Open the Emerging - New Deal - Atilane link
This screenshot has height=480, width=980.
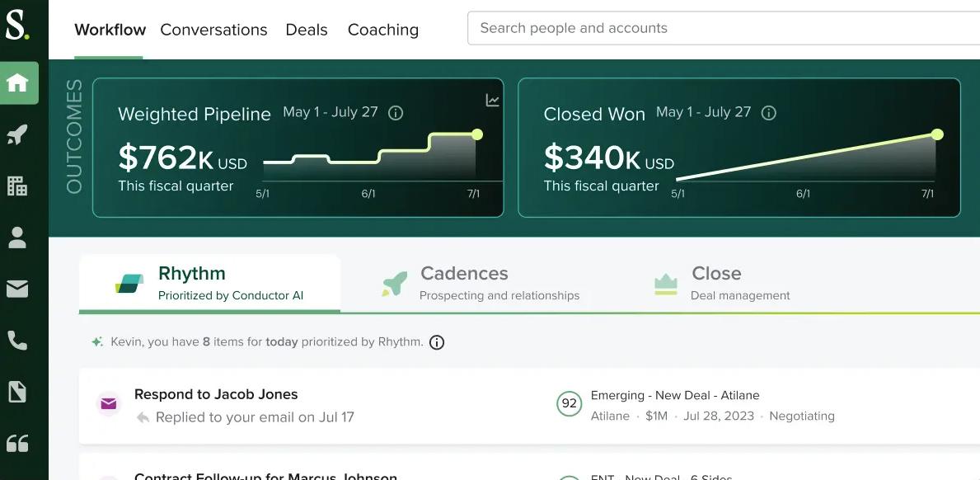point(675,395)
